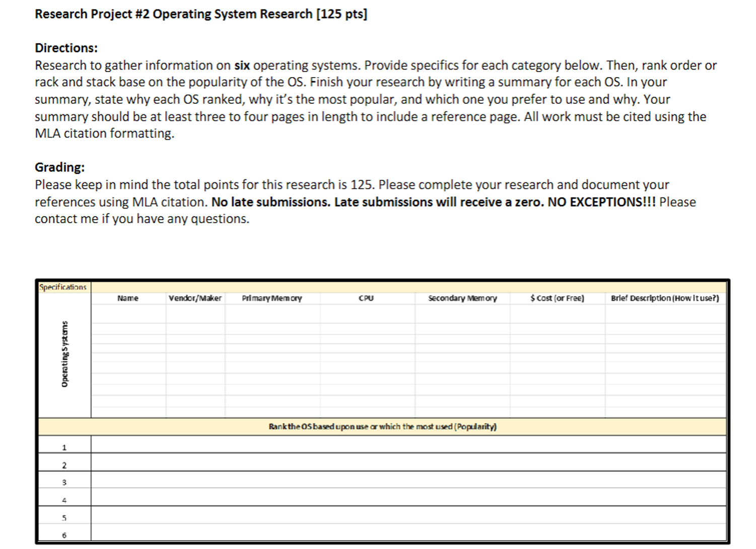Click the Grading heading
756x549 pixels.
tap(59, 167)
